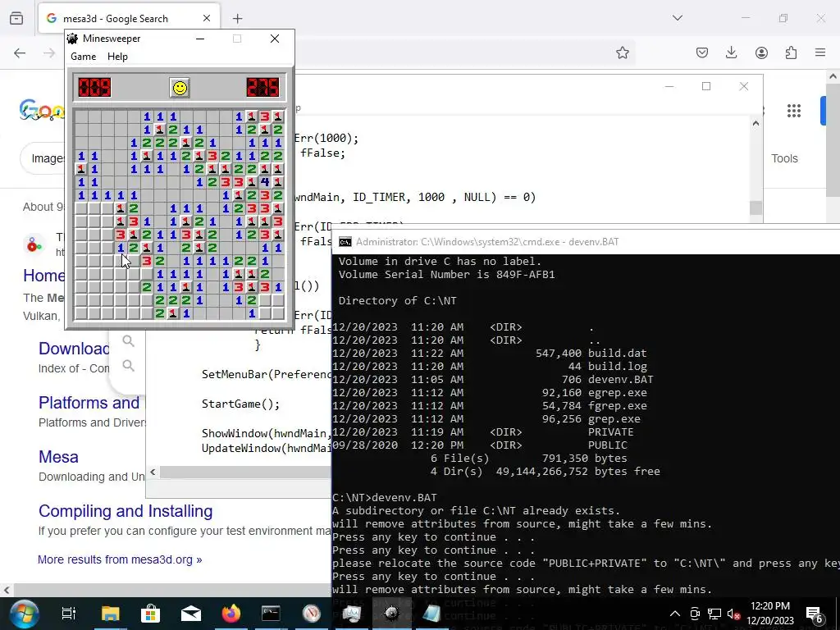
Task: Go back in Firefox
Action: point(20,52)
